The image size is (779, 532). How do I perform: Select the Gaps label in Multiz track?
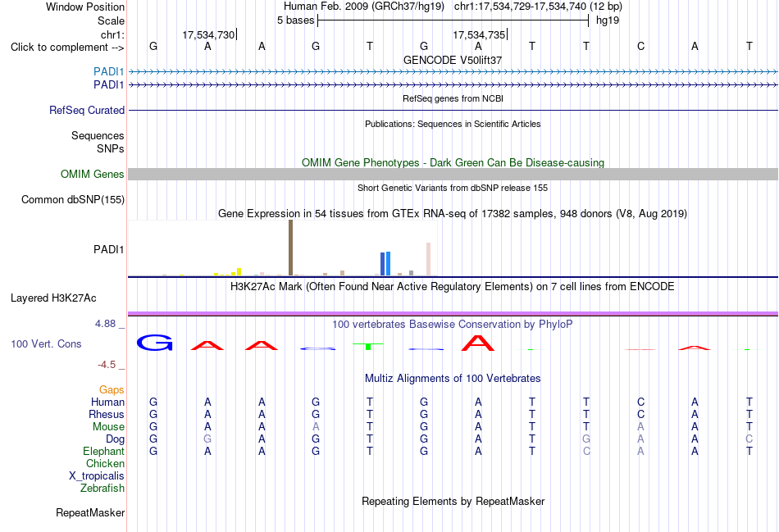pyautogui.click(x=112, y=390)
